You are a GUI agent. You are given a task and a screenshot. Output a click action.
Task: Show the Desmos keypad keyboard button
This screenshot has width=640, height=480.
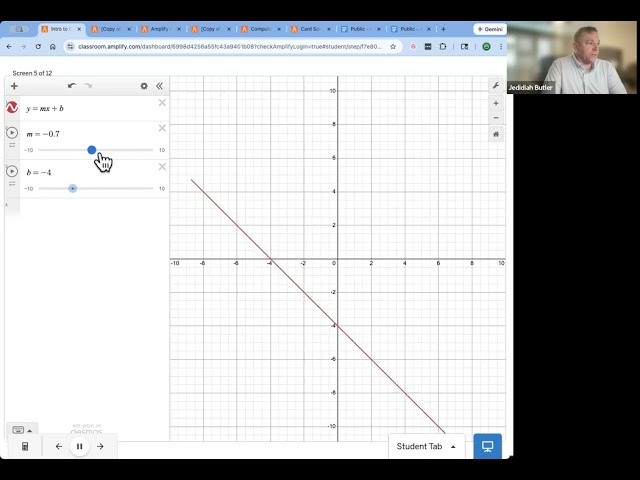pos(22,430)
